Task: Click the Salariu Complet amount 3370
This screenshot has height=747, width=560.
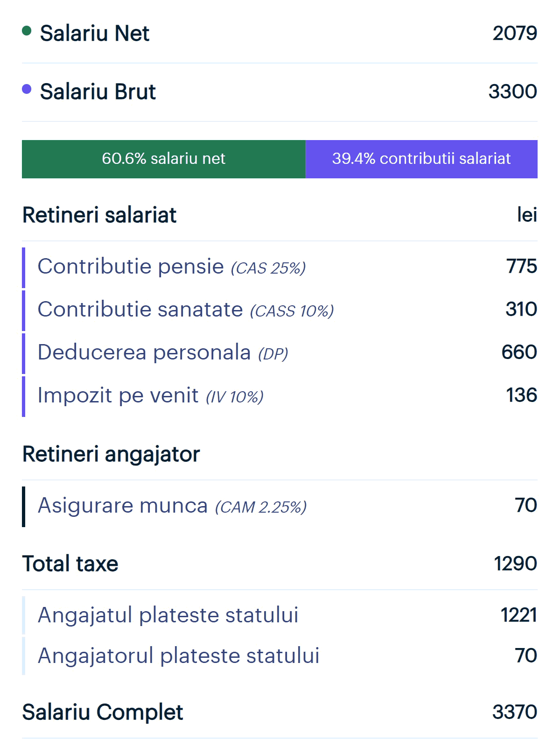Action: [514, 712]
